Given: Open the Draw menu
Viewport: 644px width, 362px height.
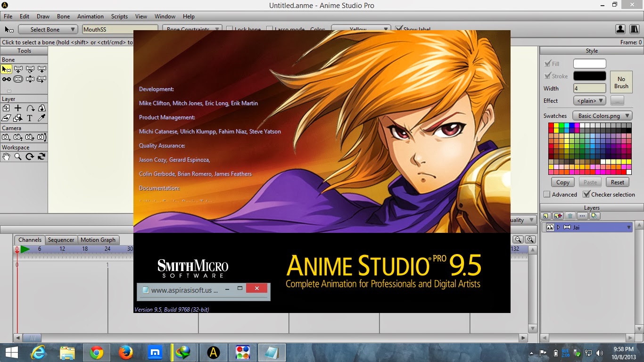Looking at the screenshot, I should point(43,16).
